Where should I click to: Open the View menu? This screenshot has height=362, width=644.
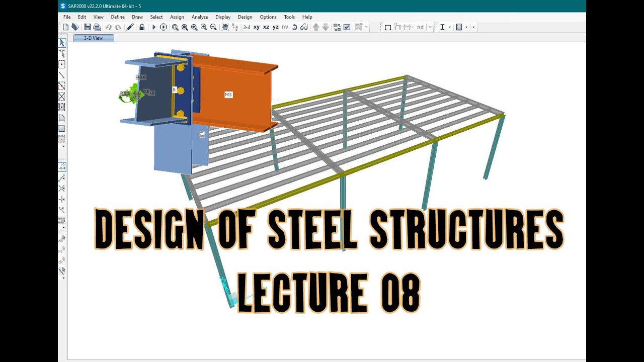[x=99, y=17]
